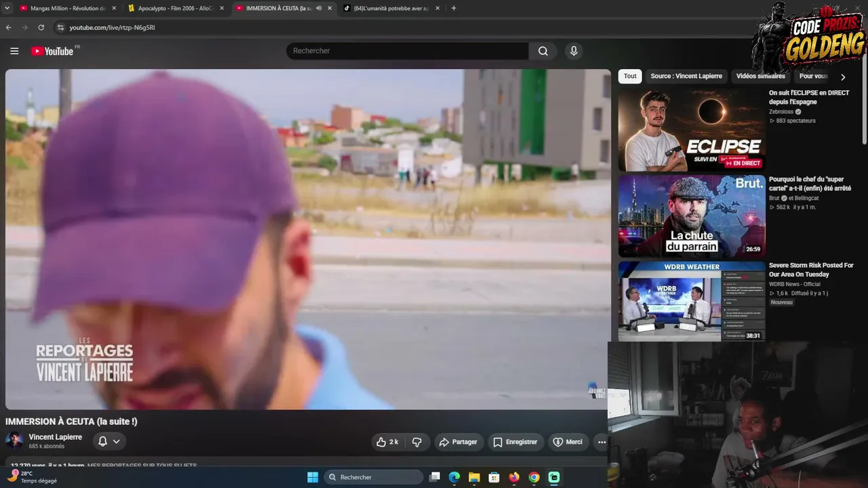Like the video with thumbs-up button

point(387,442)
